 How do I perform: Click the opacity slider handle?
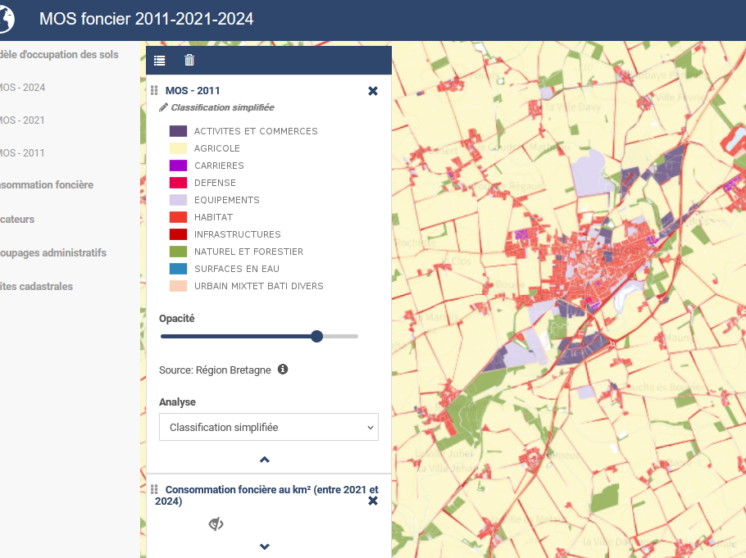click(x=317, y=336)
